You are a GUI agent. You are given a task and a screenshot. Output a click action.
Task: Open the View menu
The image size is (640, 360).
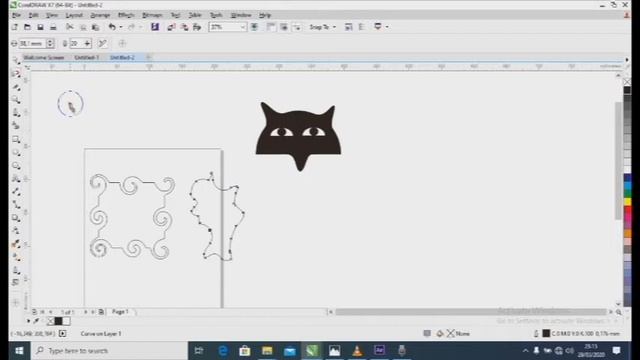(x=51, y=15)
